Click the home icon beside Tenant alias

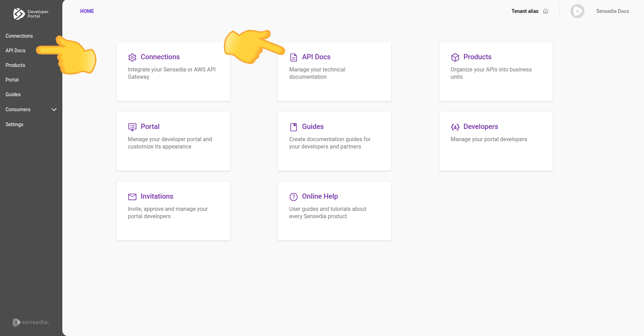[x=545, y=11]
